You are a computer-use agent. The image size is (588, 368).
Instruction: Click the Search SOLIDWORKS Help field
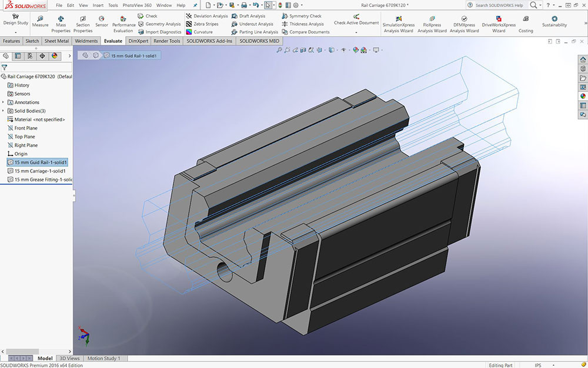coord(497,5)
